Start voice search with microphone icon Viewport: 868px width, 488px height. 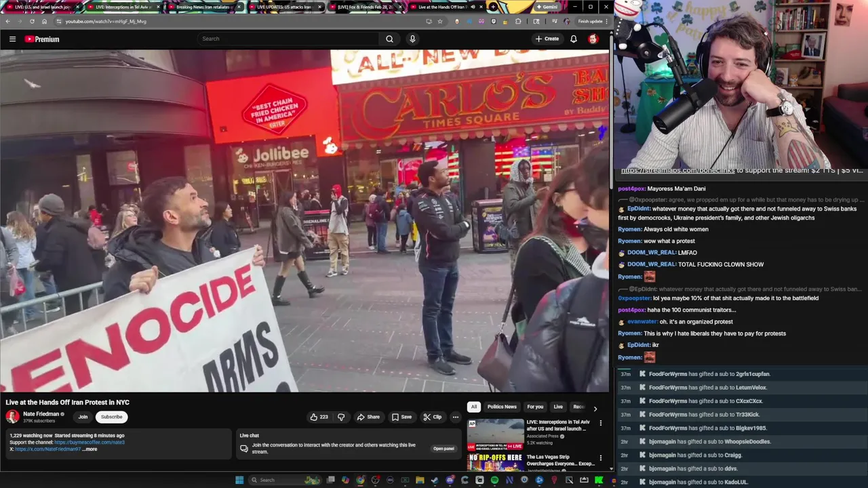coord(412,39)
